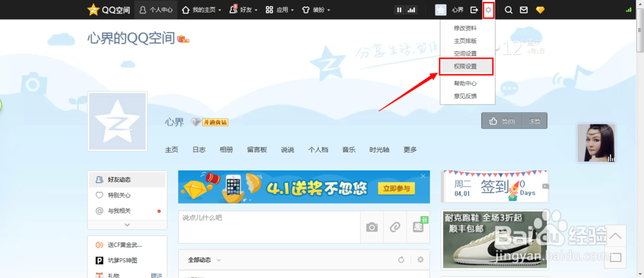Open the 个人中心 tab
The width and height of the screenshot is (644, 278).
(x=156, y=10)
